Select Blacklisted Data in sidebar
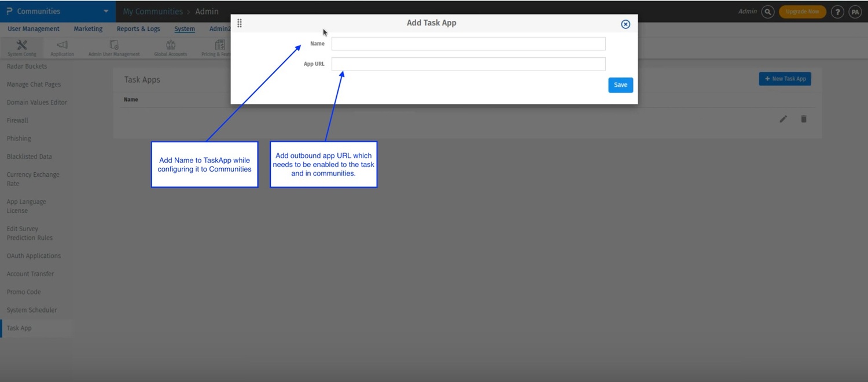868x382 pixels. click(x=29, y=157)
